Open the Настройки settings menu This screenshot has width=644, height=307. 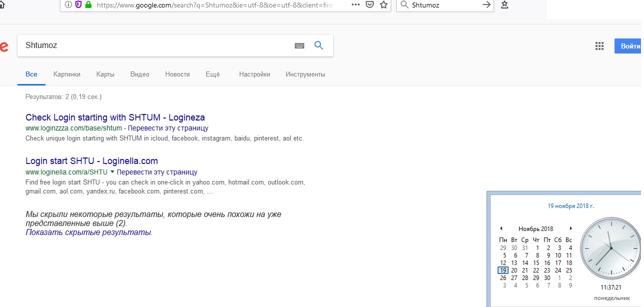[x=255, y=74]
